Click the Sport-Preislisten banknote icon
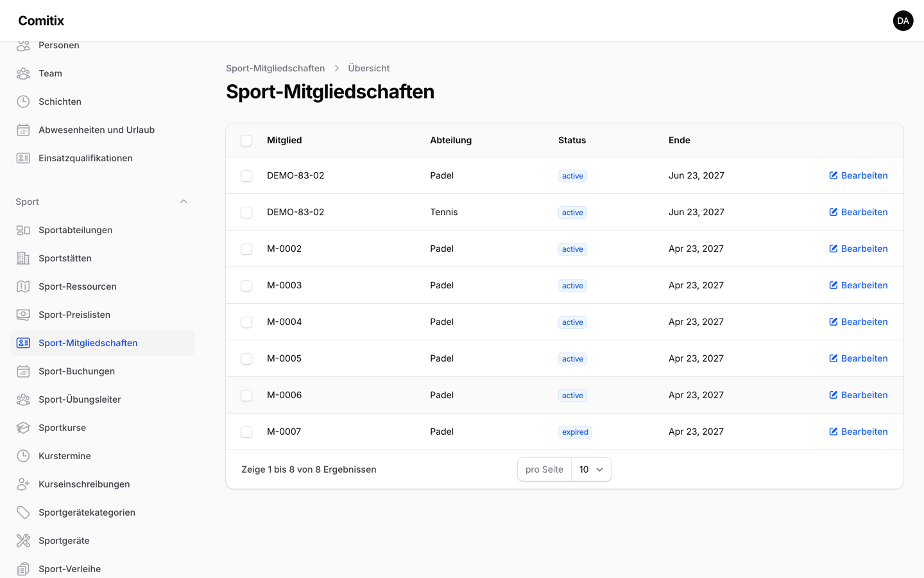Viewport: 924px width, 578px height. (x=23, y=315)
